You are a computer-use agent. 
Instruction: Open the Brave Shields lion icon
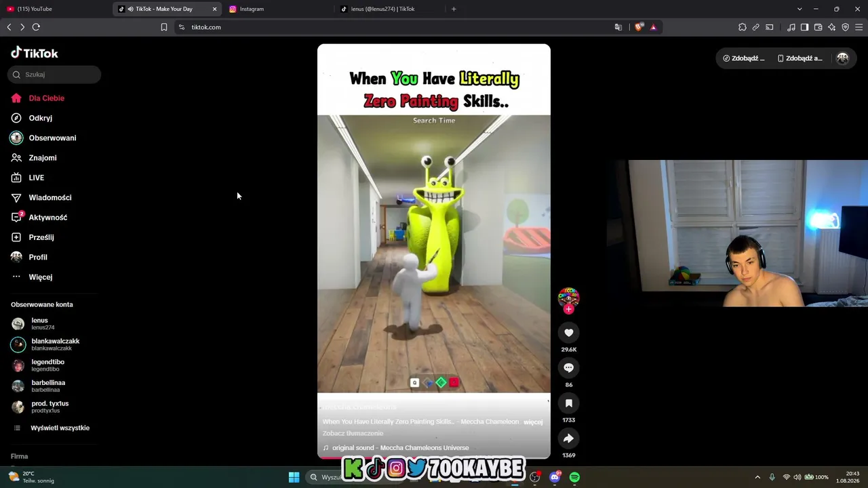[639, 27]
